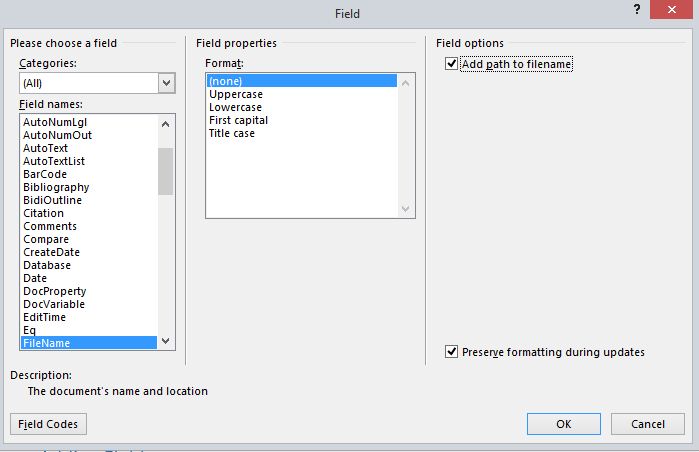The width and height of the screenshot is (699, 452).
Task: Select Lowercase format option
Action: (235, 107)
